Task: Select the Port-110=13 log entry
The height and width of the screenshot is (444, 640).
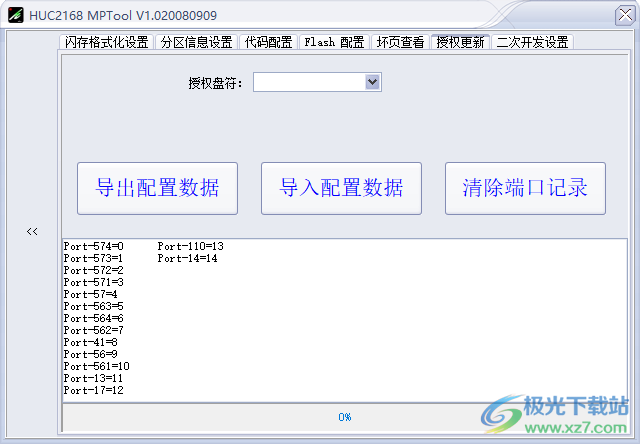Action: tap(191, 246)
